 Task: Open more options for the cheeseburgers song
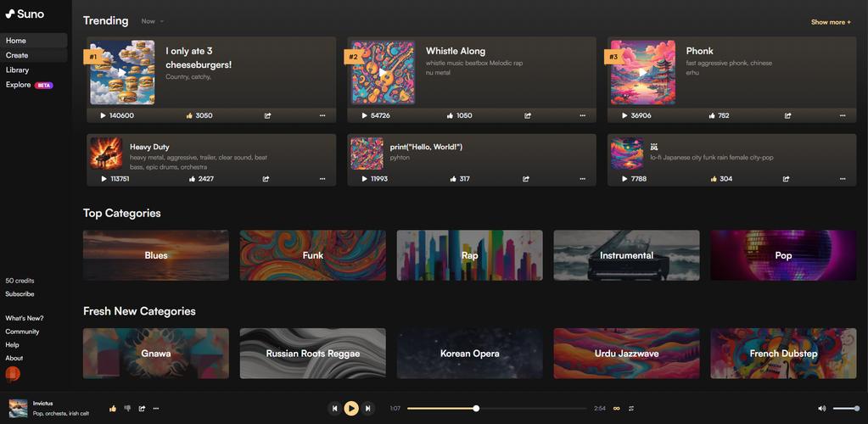click(x=322, y=115)
